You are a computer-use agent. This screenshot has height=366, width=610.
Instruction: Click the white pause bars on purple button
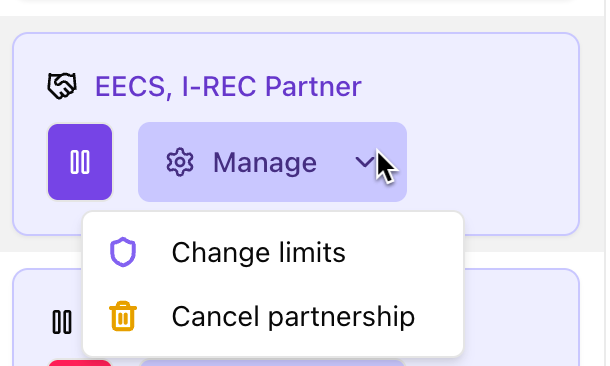tap(80, 162)
